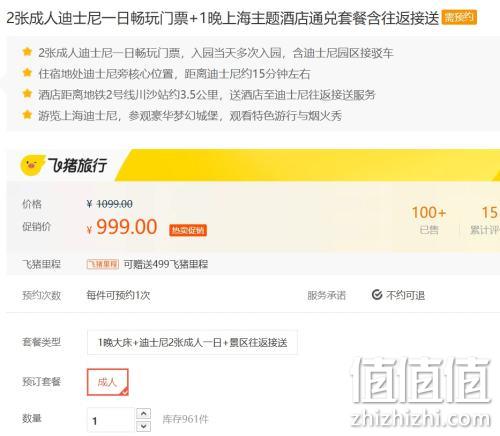Viewport: 500px width, 436px height.
Task: Click the 飞猪旅行 brand text logo
Action: (77, 165)
